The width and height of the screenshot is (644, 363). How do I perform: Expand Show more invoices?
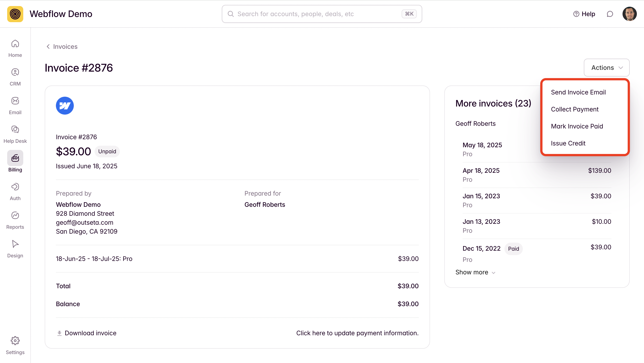(x=475, y=272)
